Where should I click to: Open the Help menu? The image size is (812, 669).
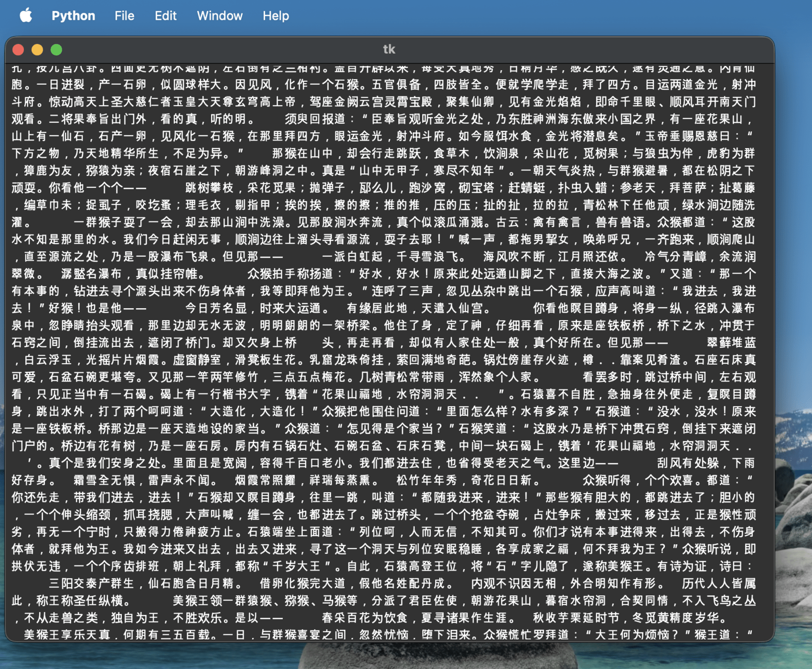point(275,16)
